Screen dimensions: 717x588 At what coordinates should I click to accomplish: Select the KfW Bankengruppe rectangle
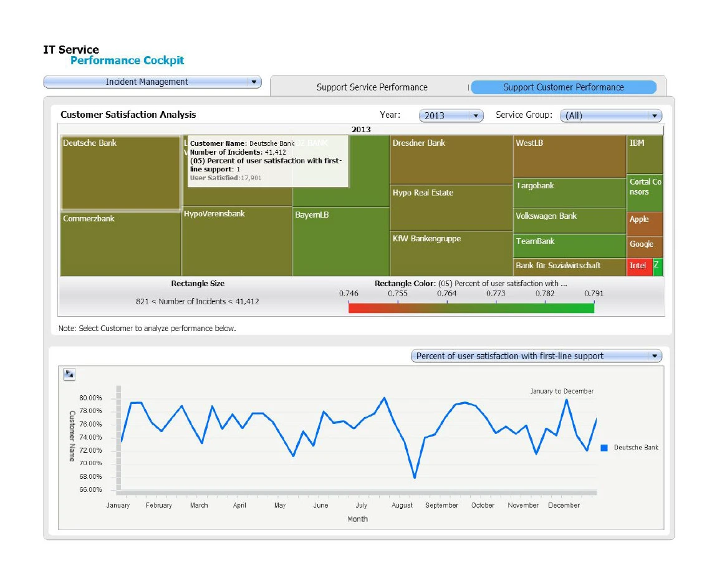[451, 253]
